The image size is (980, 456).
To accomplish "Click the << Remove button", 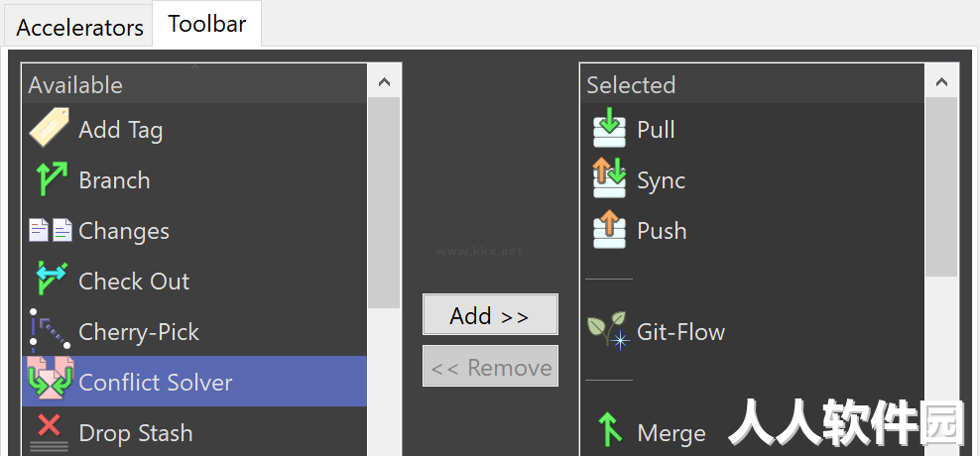I will [490, 366].
